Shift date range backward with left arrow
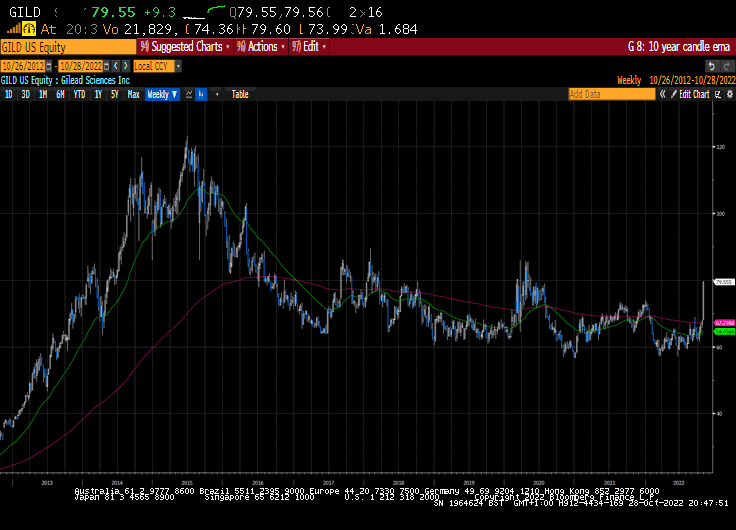736x530 pixels. coord(116,66)
